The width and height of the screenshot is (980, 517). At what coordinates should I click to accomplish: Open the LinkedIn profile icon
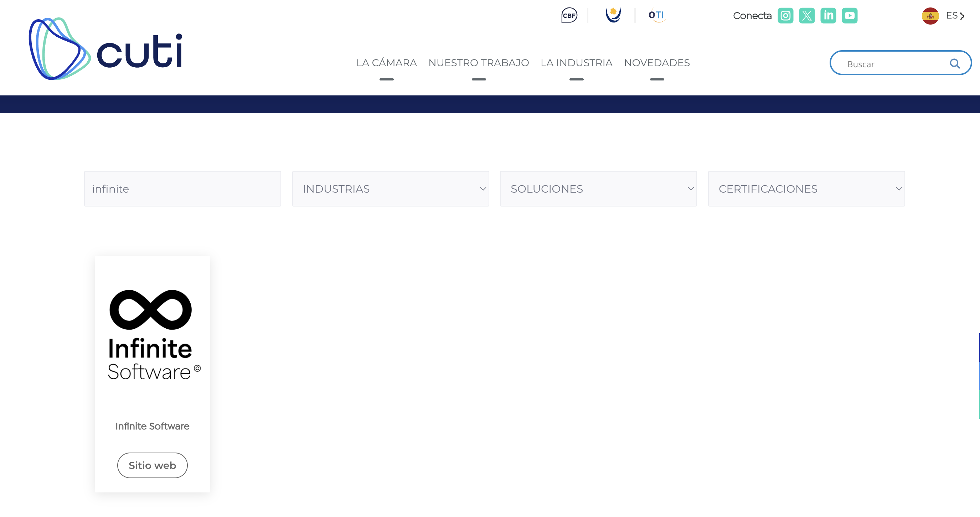point(828,16)
